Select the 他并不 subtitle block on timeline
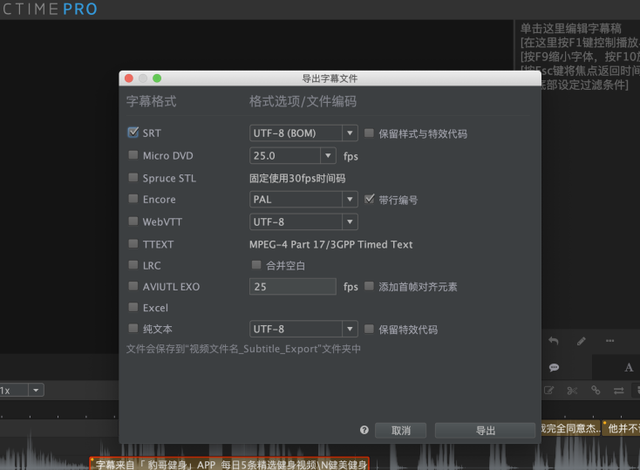Image resolution: width=640 pixels, height=470 pixels. pos(622,428)
